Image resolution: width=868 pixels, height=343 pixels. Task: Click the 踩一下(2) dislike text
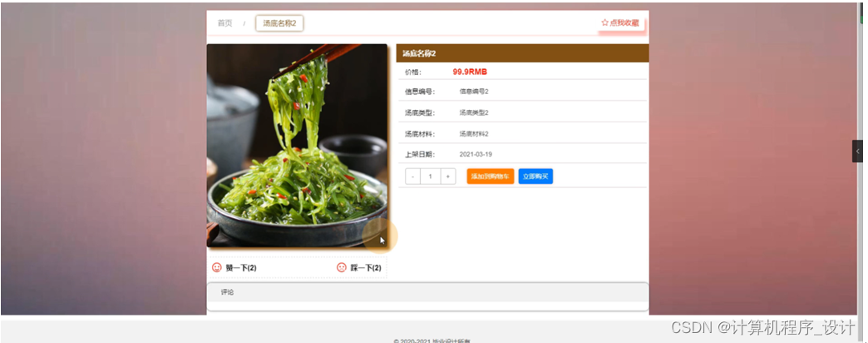pos(366,268)
